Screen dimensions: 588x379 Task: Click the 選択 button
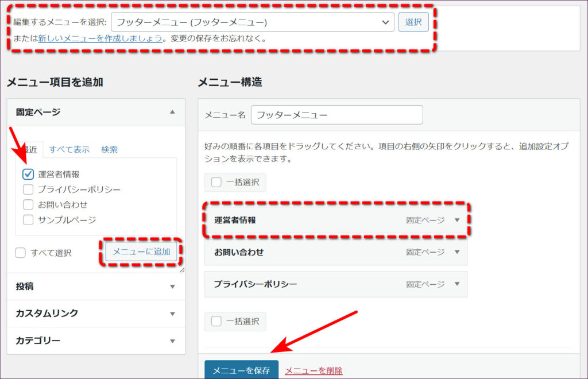pyautogui.click(x=413, y=22)
